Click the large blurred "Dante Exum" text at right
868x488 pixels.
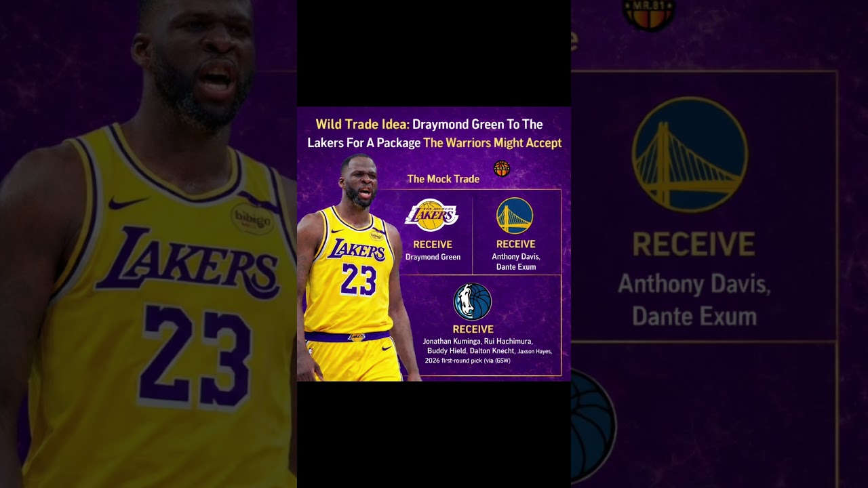point(694,317)
